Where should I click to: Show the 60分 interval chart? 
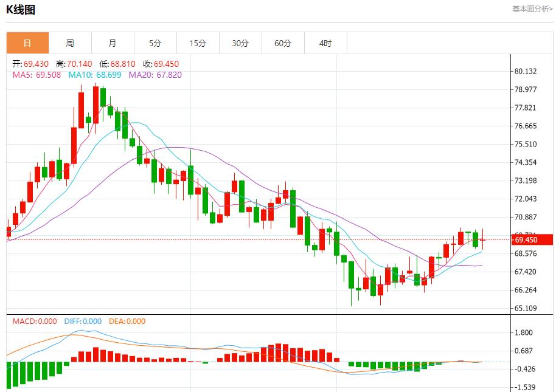tap(283, 43)
